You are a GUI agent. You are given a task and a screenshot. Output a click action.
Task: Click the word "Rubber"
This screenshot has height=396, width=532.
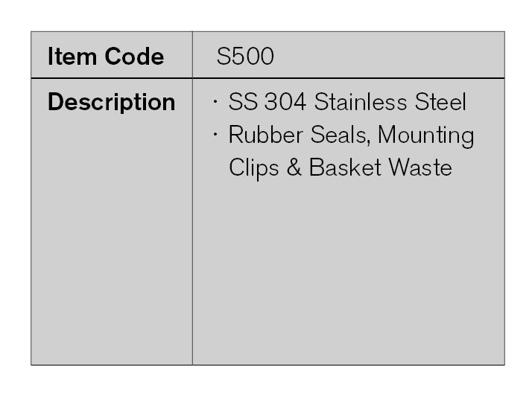click(x=262, y=135)
